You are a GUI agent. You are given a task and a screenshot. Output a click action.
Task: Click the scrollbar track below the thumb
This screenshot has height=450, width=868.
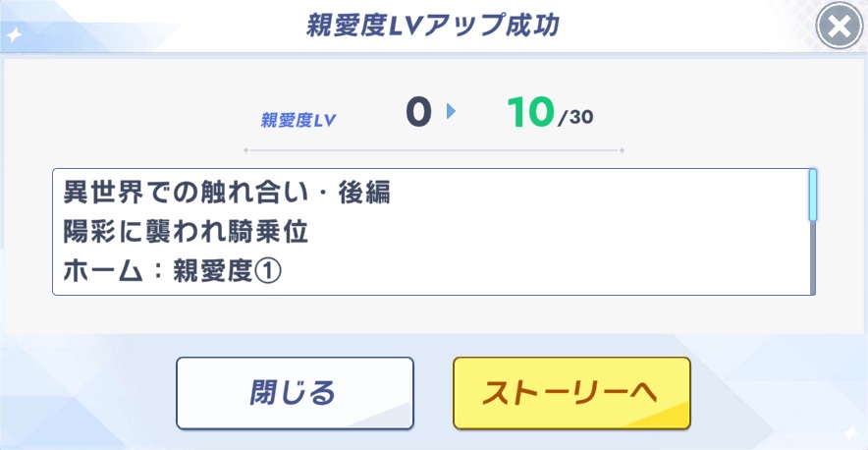[812, 260]
